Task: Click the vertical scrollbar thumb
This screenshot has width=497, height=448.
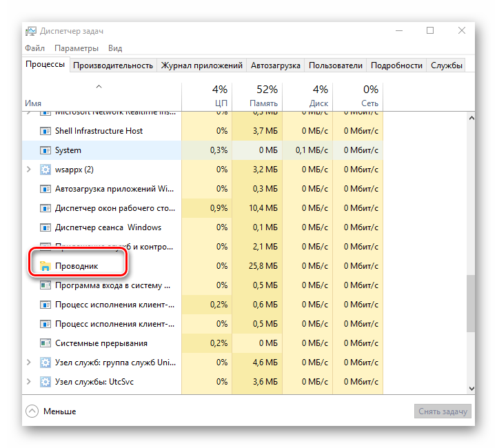Action: pyautogui.click(x=471, y=303)
